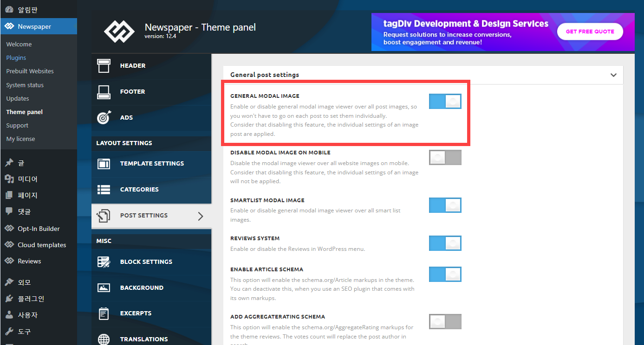
Task: Click the version: 12.4 text
Action: pos(160,36)
